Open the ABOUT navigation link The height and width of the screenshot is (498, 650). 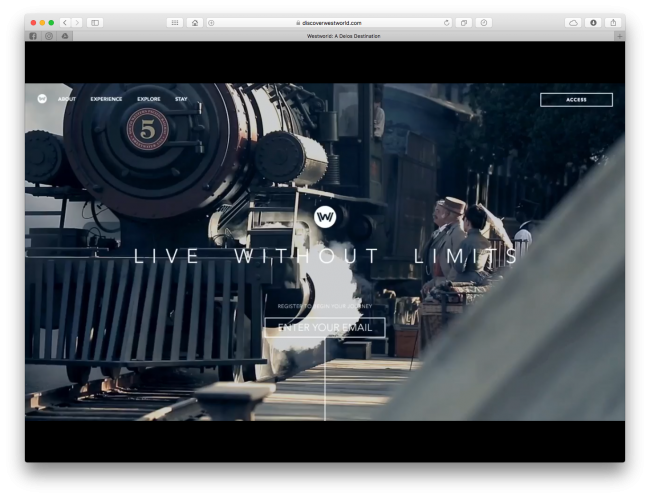click(x=67, y=99)
